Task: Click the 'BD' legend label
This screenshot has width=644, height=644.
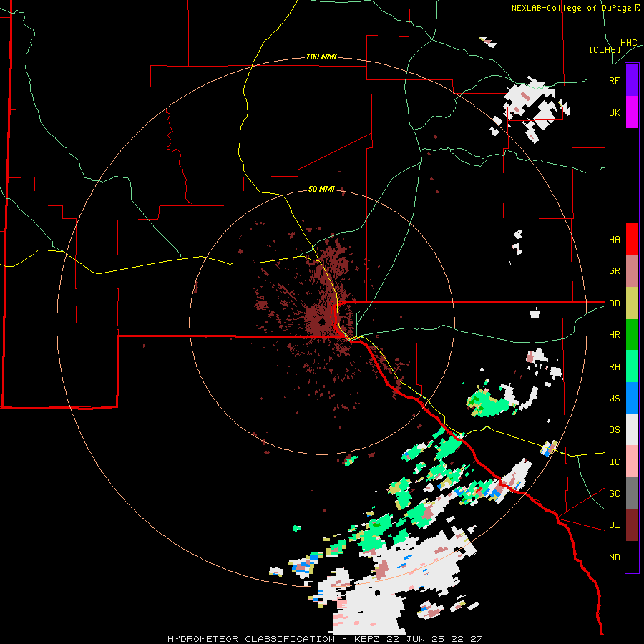Action: tap(614, 303)
